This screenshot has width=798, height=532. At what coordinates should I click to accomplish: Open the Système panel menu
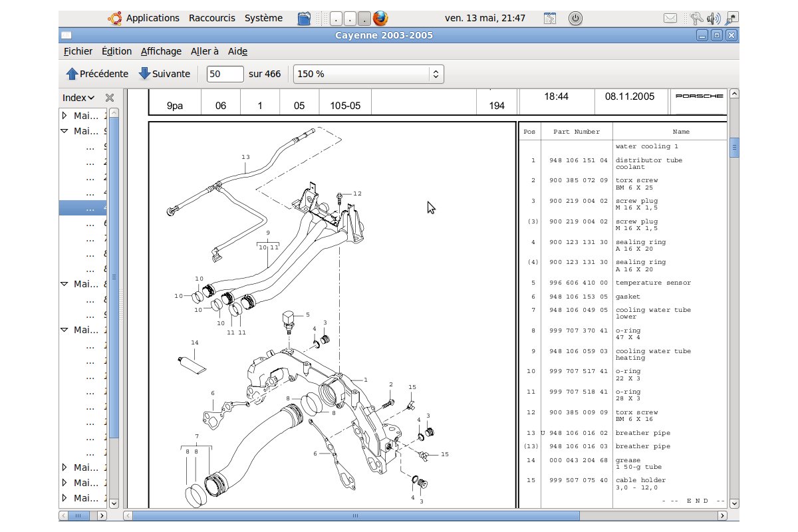point(263,18)
